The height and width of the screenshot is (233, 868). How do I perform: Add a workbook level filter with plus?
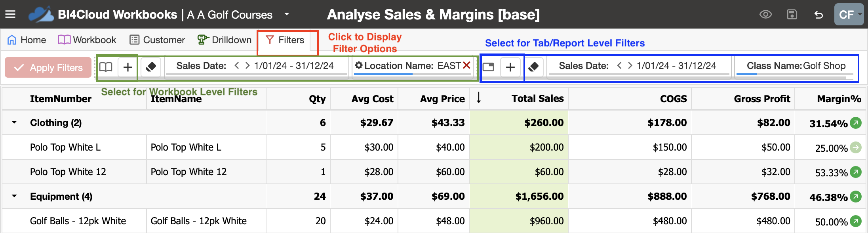click(x=128, y=67)
